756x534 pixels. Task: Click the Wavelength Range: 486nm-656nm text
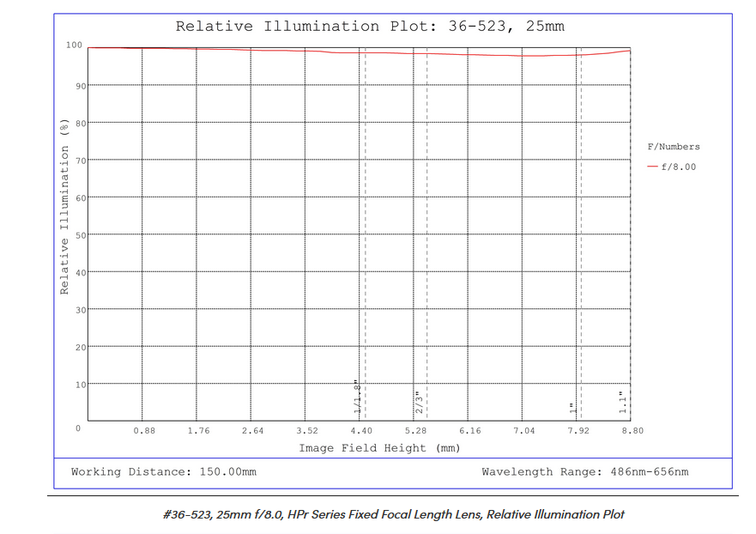pos(584,471)
